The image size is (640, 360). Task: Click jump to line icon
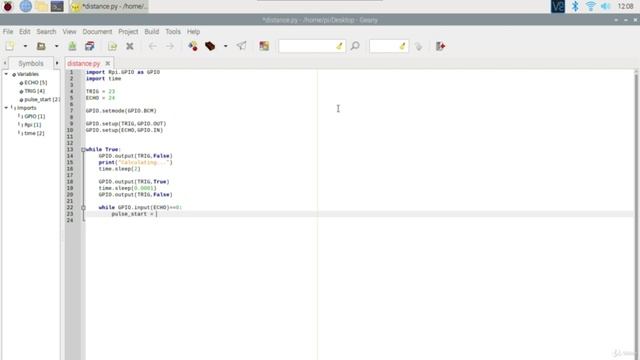[418, 46]
